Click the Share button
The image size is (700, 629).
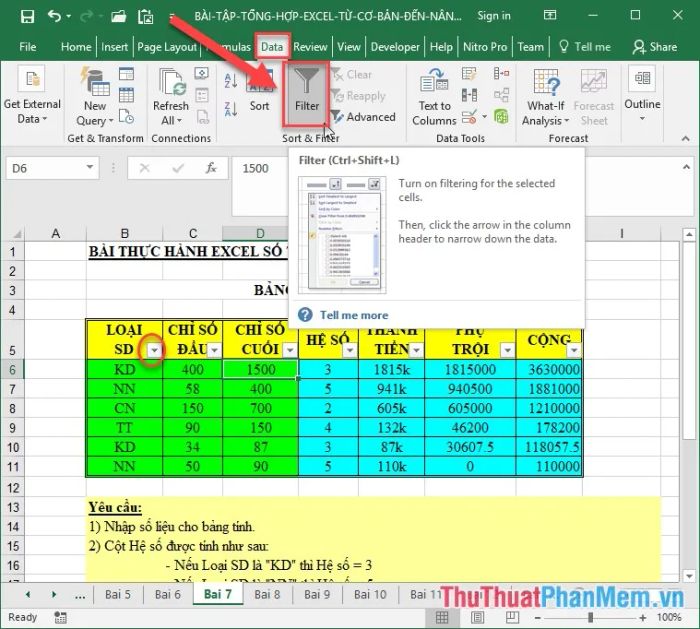[654, 46]
